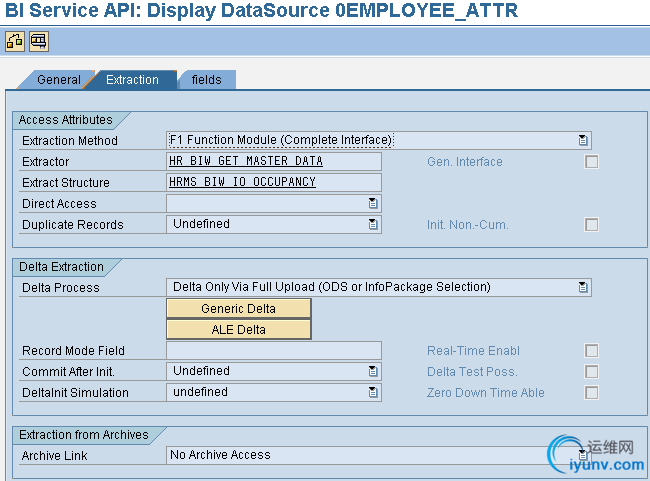
Task: Toggle the Delta Test Poss. checkbox
Action: click(x=592, y=372)
